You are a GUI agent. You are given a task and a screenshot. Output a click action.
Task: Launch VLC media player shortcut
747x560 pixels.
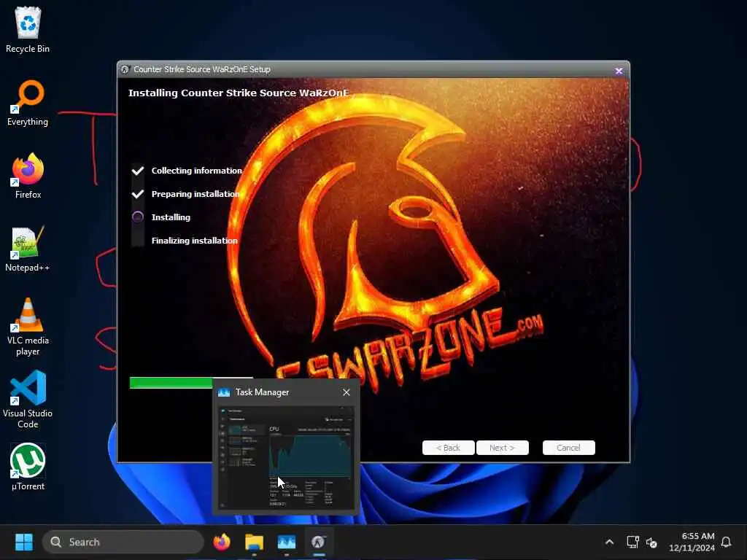click(28, 327)
